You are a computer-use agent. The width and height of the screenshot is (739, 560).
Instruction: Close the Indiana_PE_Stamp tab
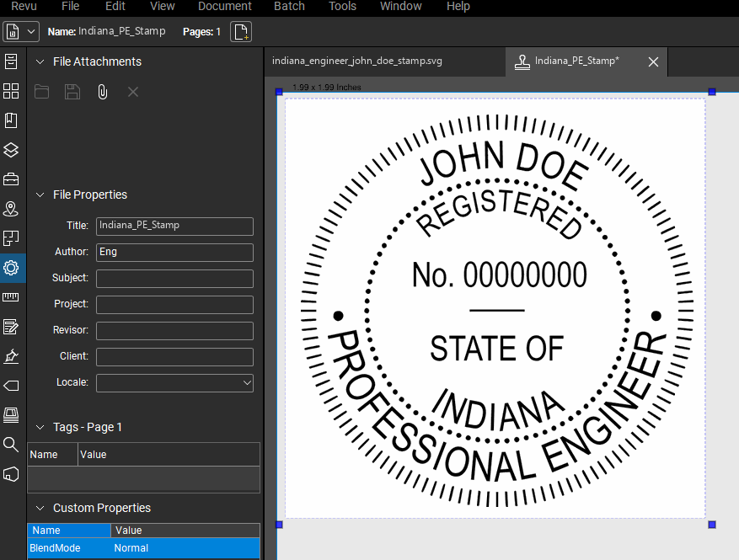coord(653,61)
